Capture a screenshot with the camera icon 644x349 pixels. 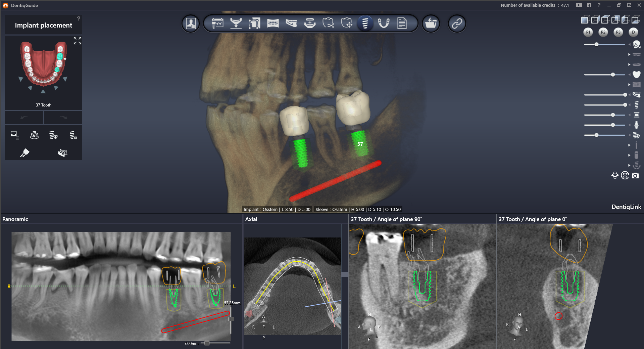click(635, 176)
